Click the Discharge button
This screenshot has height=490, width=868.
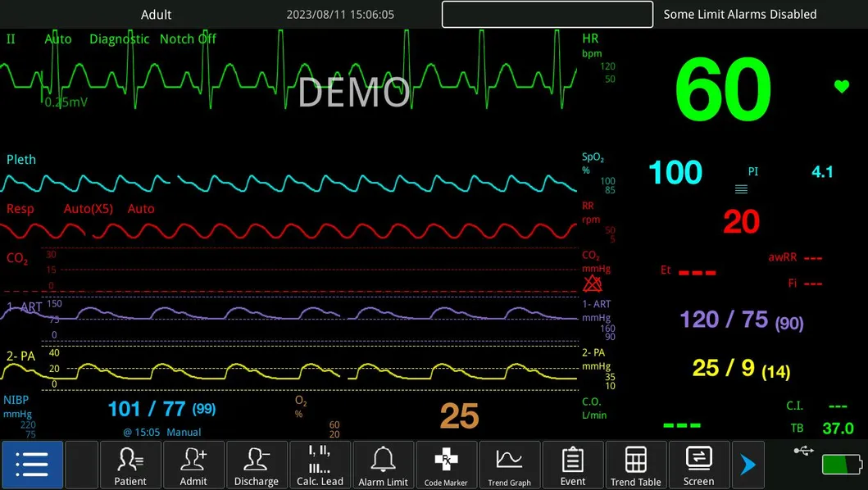[257, 465]
